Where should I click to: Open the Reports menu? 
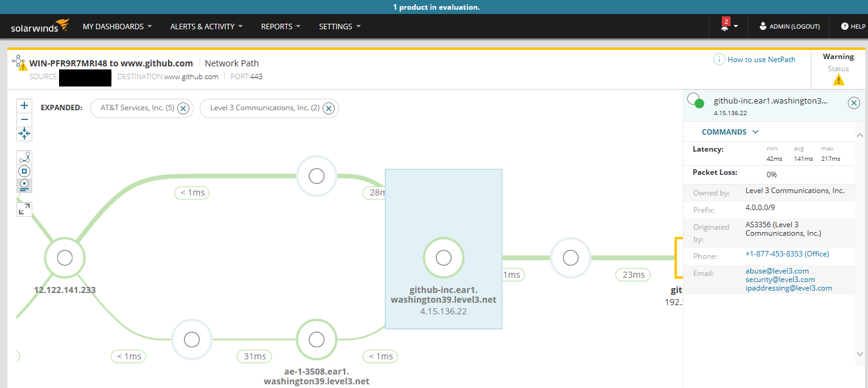pos(281,27)
